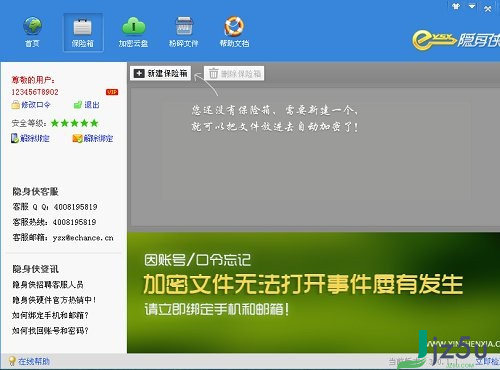This screenshot has width=500, height=370.
Task: Click the phone 解除绑定 unbind link
Action: pos(30,138)
